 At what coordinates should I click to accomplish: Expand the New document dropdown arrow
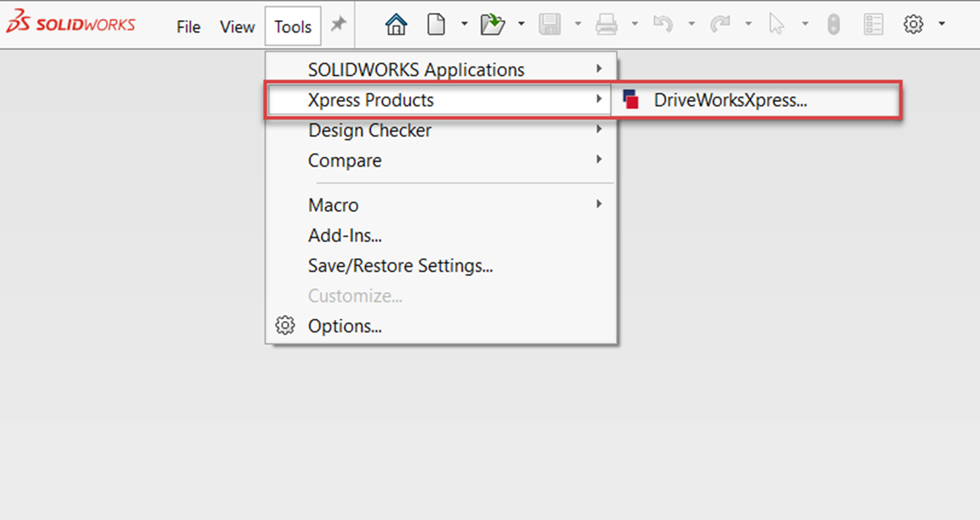464,23
